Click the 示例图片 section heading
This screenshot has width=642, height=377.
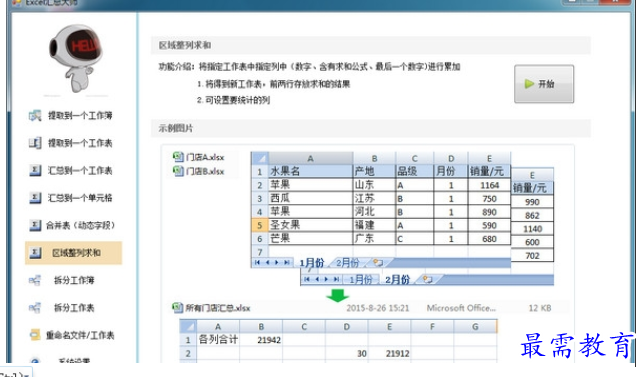click(x=176, y=128)
